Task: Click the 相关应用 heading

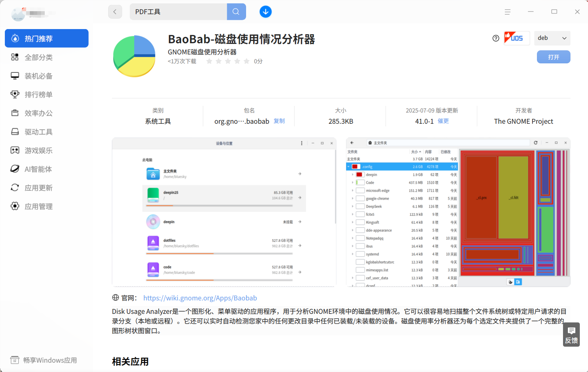Action: 130,361
